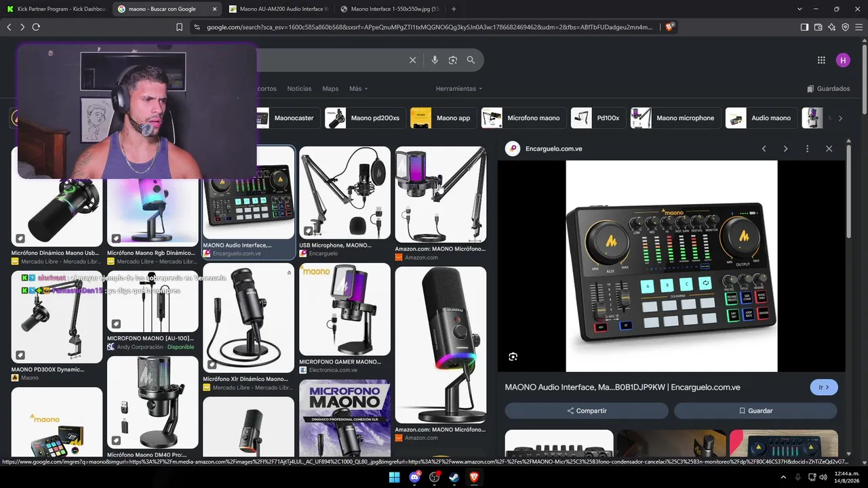Switch to the Maono Interface 1-550x550w.jpg tab

pyautogui.click(x=390, y=9)
